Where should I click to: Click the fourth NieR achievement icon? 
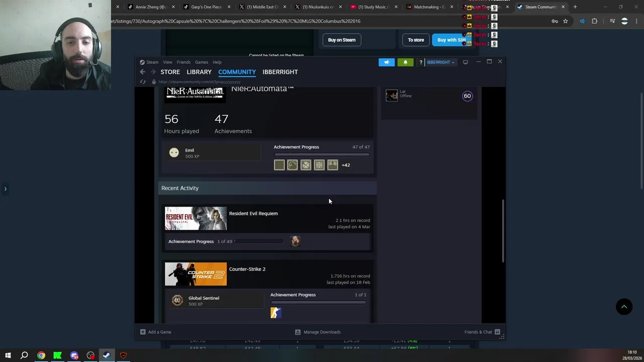[x=319, y=165]
